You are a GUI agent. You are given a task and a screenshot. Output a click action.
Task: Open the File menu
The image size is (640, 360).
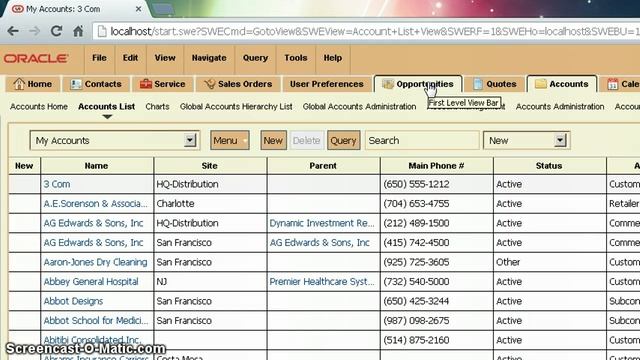click(x=99, y=58)
